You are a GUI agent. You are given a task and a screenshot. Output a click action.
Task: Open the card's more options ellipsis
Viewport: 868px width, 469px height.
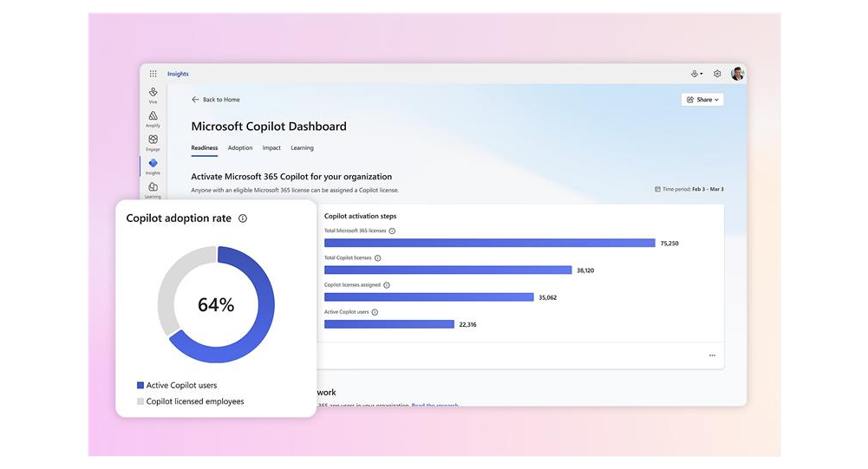[x=712, y=355]
